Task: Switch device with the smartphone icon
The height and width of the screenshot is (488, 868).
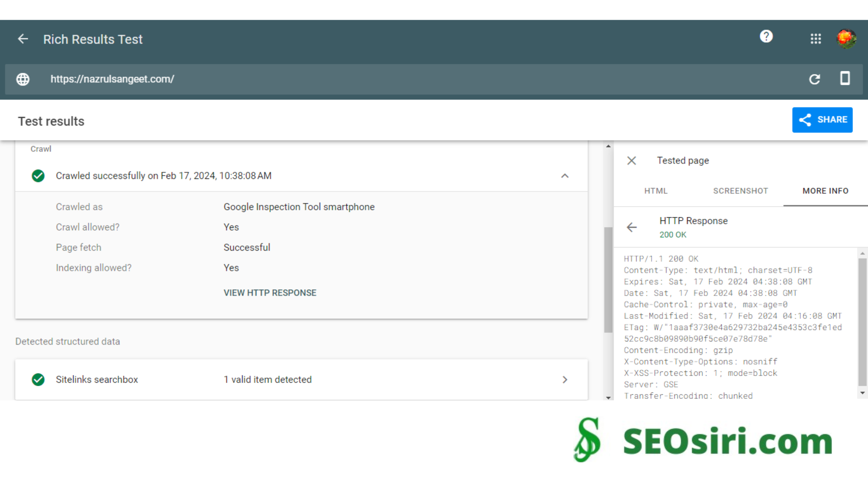Action: pyautogui.click(x=845, y=78)
